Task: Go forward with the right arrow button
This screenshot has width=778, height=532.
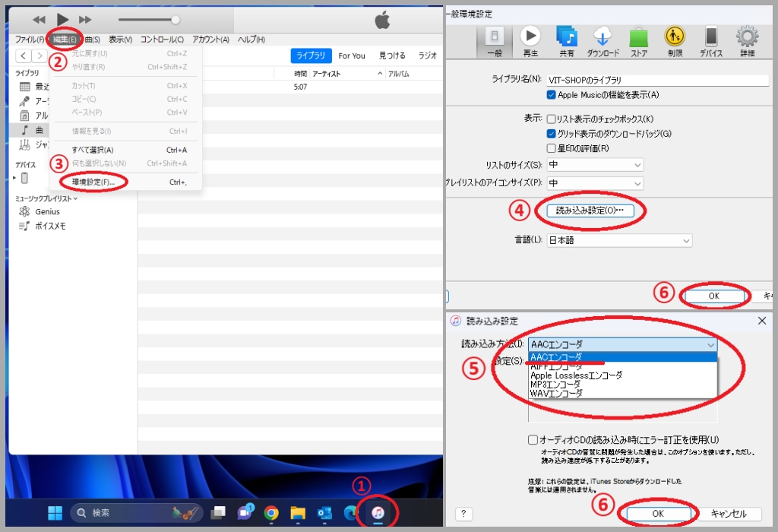Action: (40, 55)
